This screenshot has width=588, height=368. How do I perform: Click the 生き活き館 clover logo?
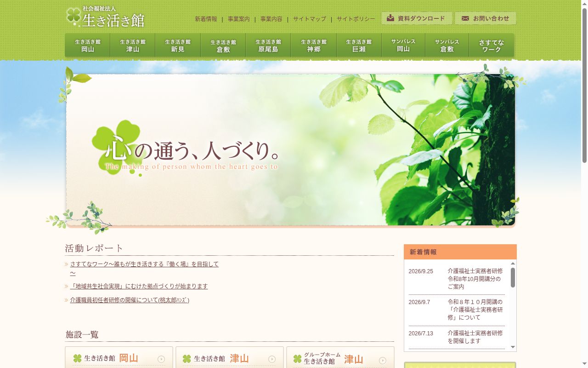coord(105,17)
